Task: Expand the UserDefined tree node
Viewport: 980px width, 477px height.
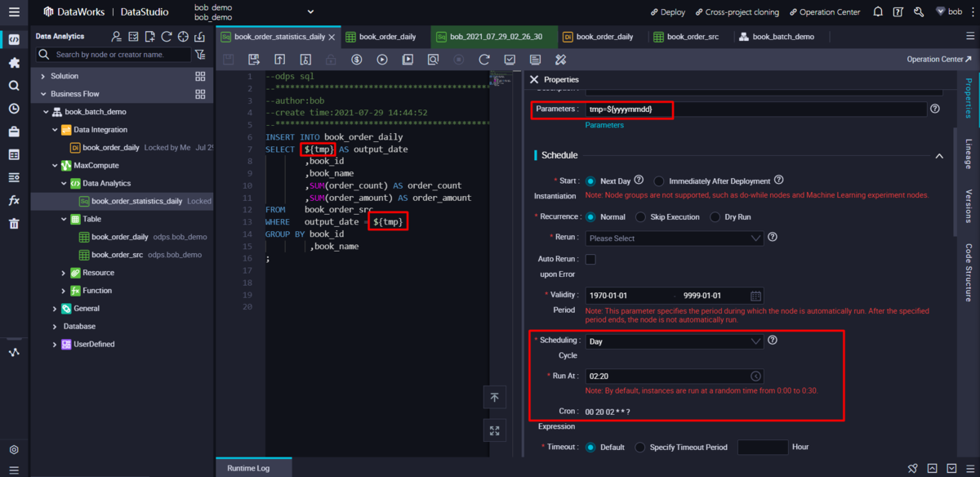Action: tap(56, 345)
